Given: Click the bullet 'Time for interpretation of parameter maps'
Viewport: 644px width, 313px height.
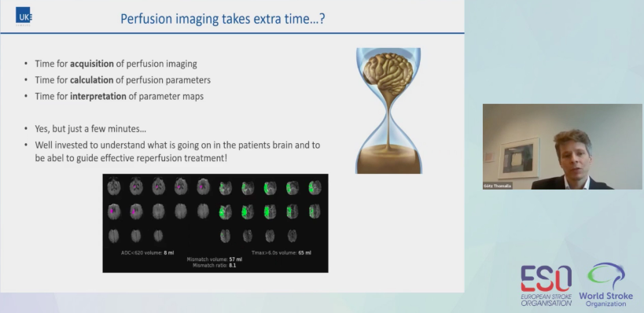Looking at the screenshot, I should coord(119,97).
